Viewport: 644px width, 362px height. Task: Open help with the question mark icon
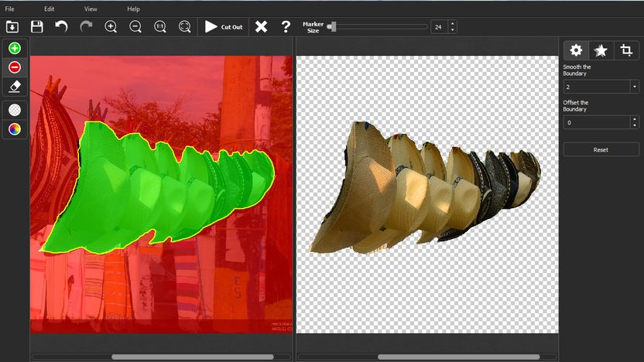click(286, 27)
